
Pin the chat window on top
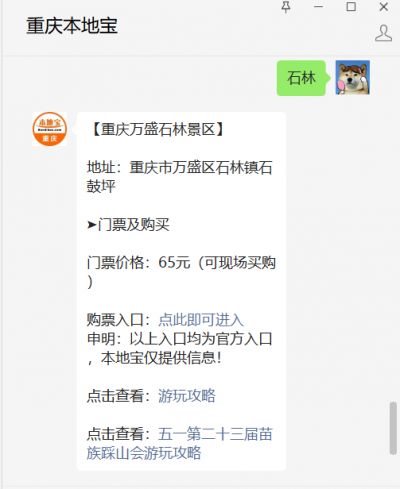pyautogui.click(x=286, y=7)
